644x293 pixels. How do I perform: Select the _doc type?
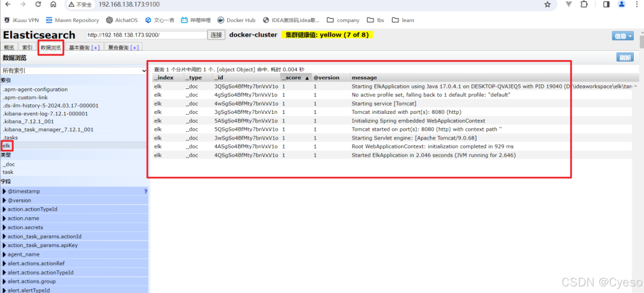click(x=8, y=164)
